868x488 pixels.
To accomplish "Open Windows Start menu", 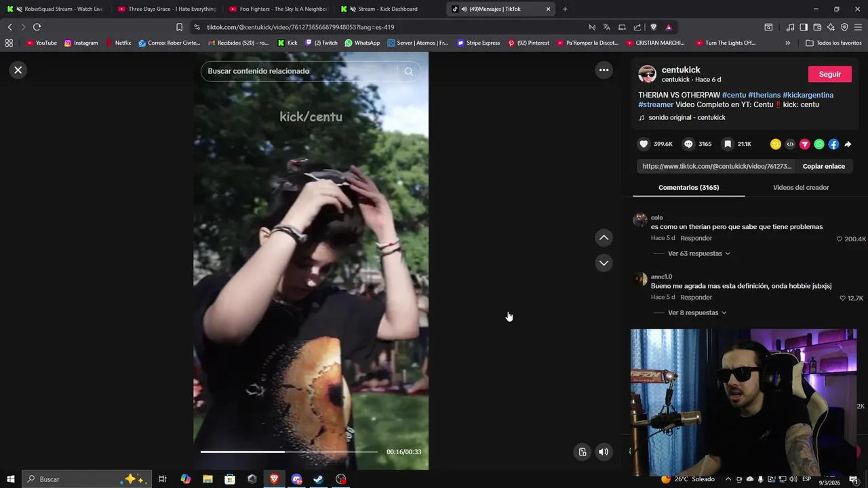I will click(x=10, y=479).
